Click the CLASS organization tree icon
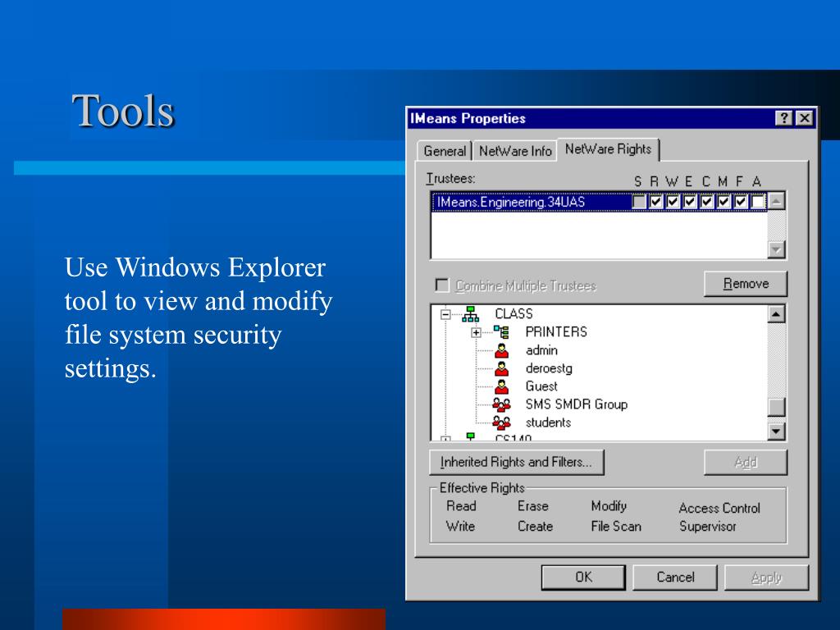This screenshot has width=840, height=630. (470, 314)
